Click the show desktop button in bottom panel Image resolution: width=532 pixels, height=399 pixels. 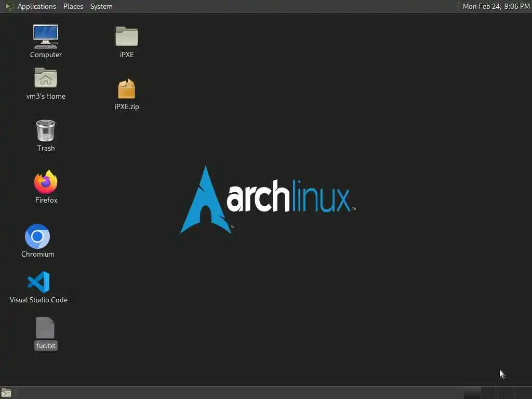click(x=6, y=393)
